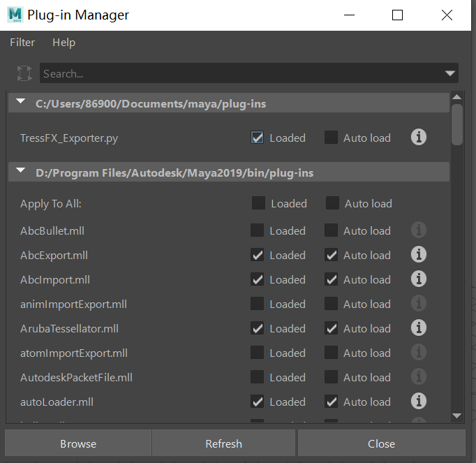
Task: Open the Filter menu
Action: [x=22, y=43]
